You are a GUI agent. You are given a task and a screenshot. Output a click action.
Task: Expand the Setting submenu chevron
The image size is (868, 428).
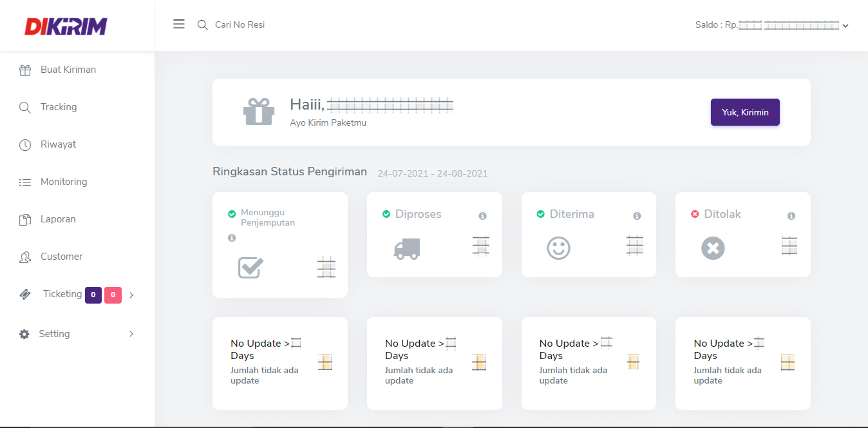(131, 334)
